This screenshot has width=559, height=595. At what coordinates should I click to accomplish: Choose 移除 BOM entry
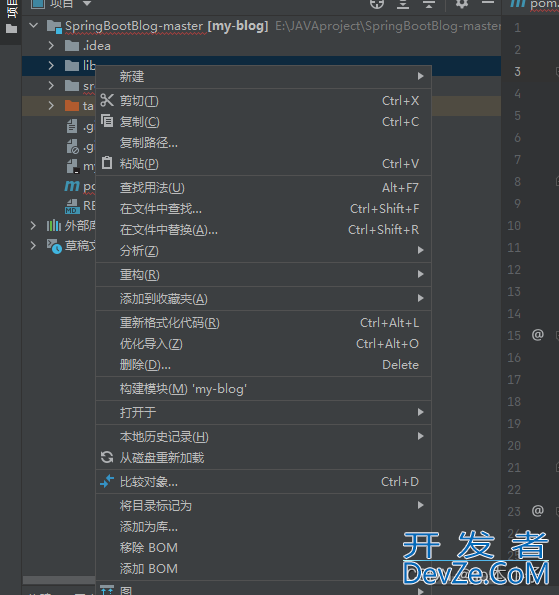point(263,547)
